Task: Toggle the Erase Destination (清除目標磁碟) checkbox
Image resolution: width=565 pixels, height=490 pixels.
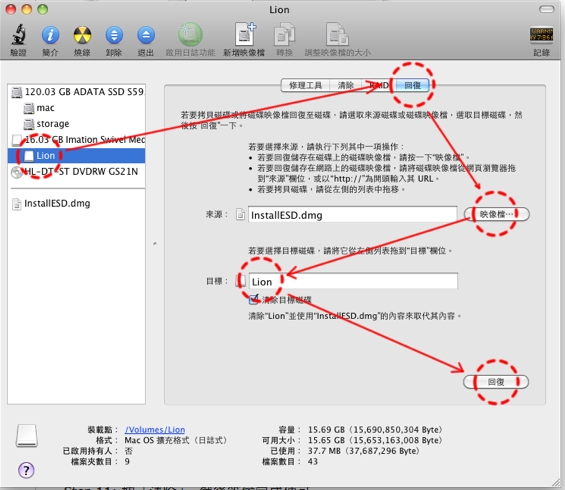Action: [x=254, y=299]
